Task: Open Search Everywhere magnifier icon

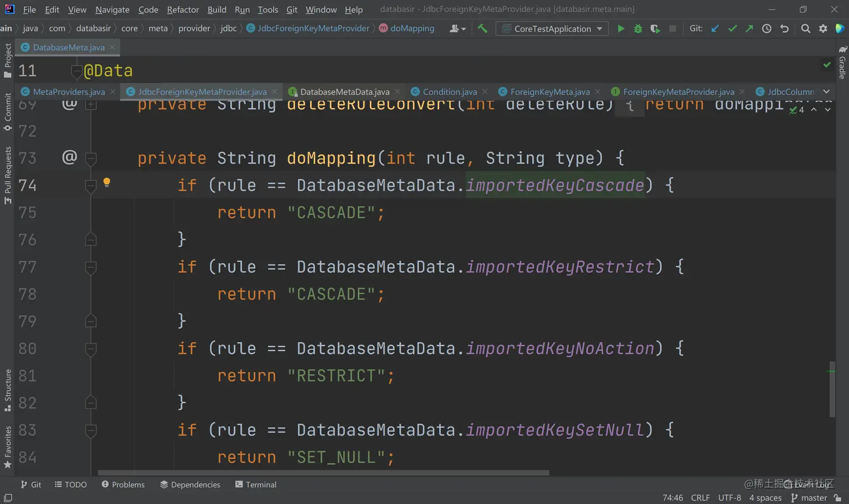Action: 806,29
